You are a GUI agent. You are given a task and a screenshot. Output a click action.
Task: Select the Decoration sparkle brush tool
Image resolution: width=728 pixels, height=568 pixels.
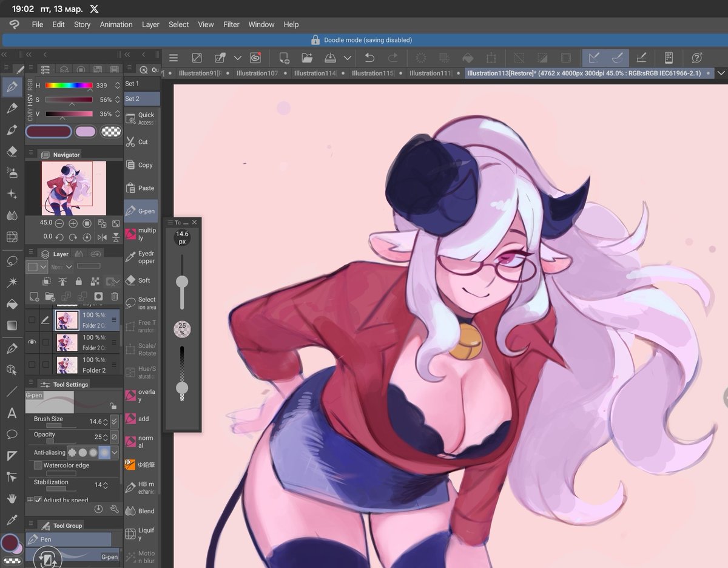point(12,194)
